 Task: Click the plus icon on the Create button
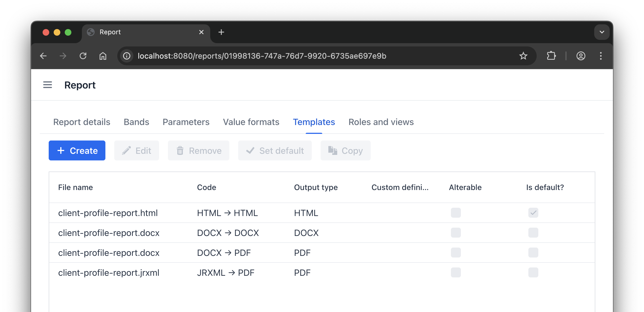point(61,150)
